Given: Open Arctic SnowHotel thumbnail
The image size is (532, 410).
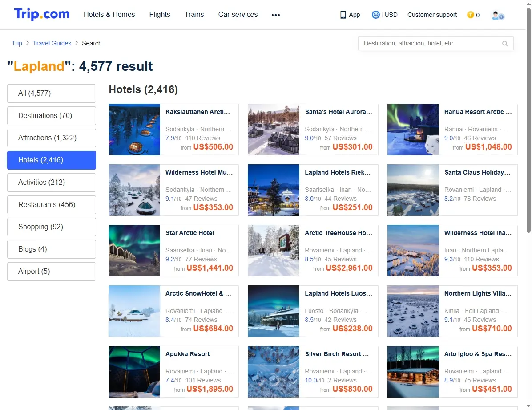Looking at the screenshot, I should coord(134,311).
